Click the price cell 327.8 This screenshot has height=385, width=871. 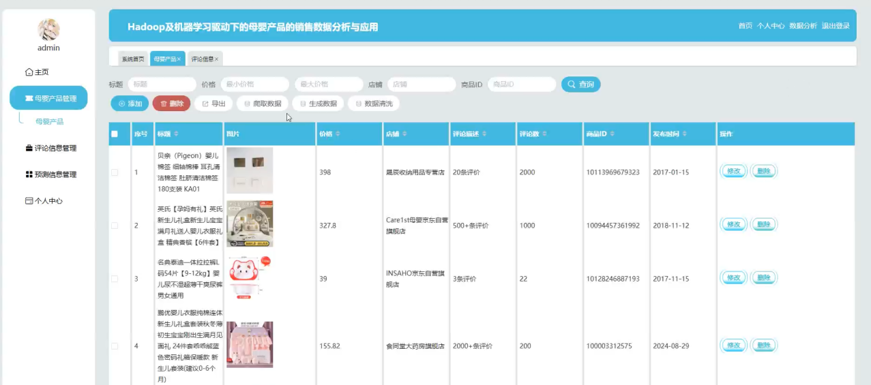click(x=328, y=226)
